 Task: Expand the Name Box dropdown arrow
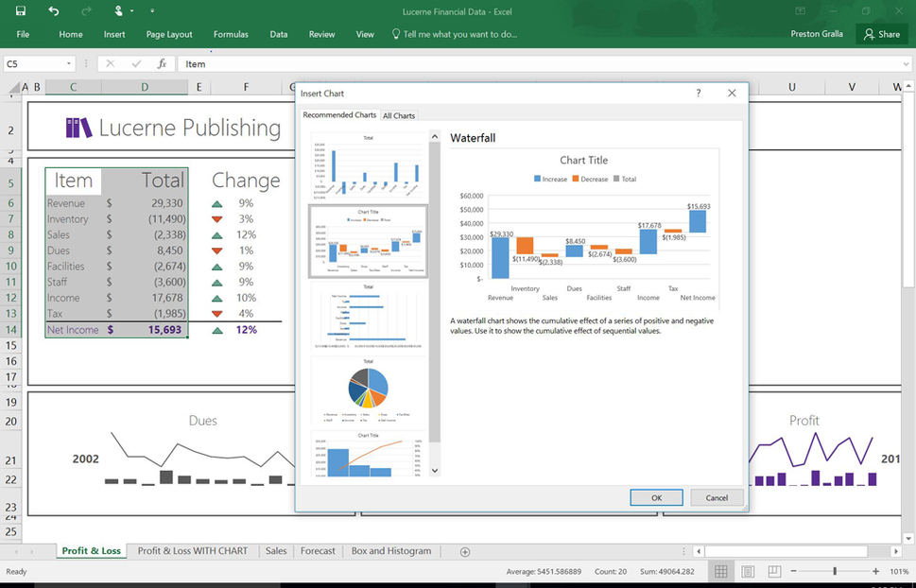point(69,63)
